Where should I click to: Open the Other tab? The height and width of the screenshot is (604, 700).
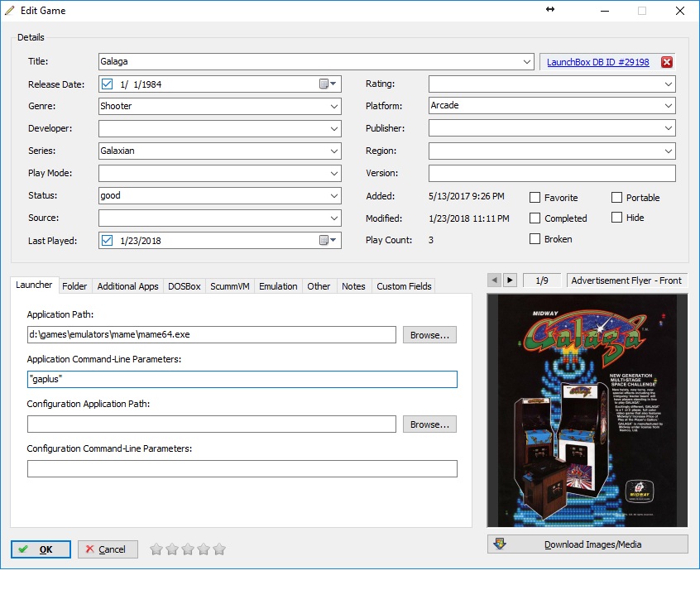coord(319,286)
